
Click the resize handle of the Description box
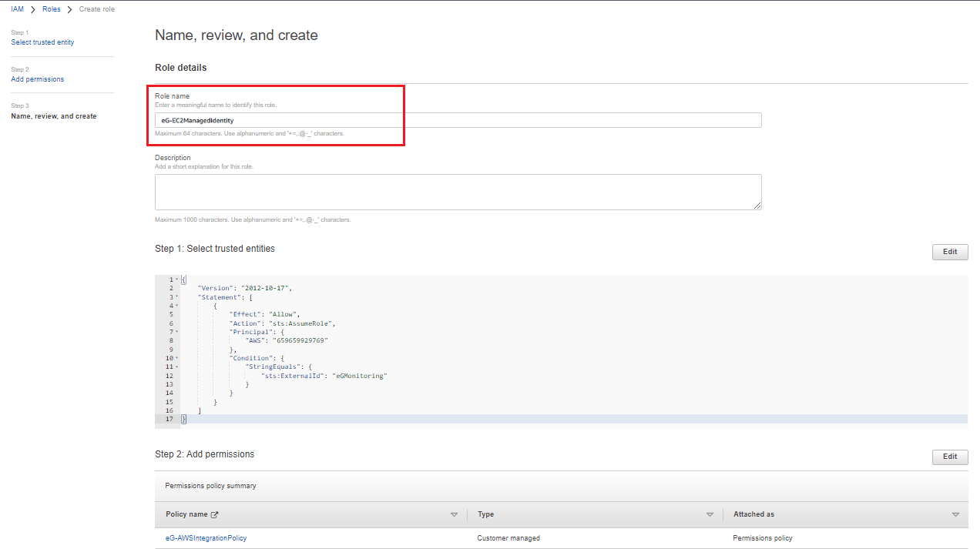(757, 206)
